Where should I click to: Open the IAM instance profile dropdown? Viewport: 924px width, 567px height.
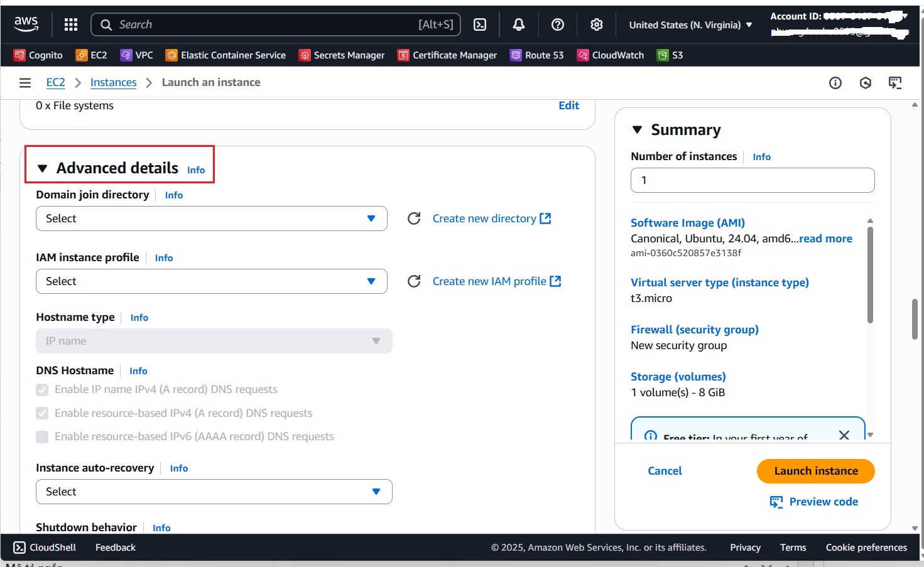212,281
